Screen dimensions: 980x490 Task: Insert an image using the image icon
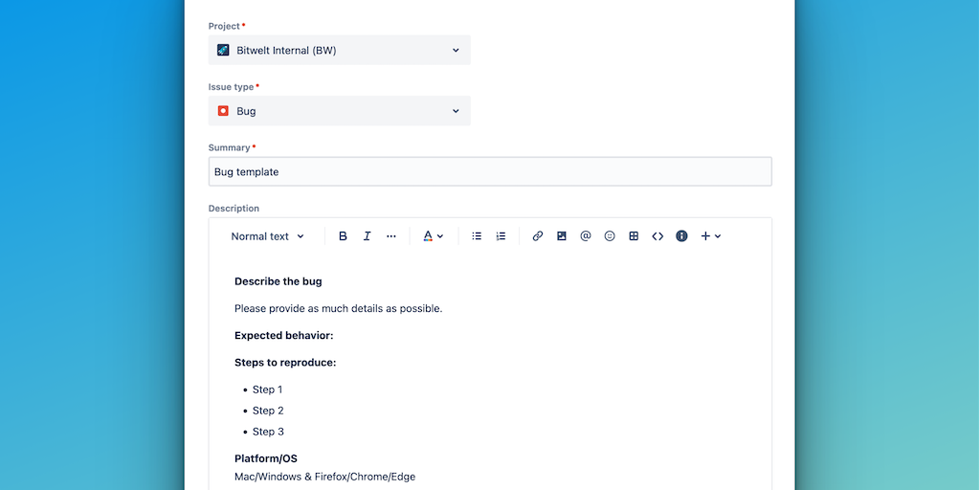point(562,236)
